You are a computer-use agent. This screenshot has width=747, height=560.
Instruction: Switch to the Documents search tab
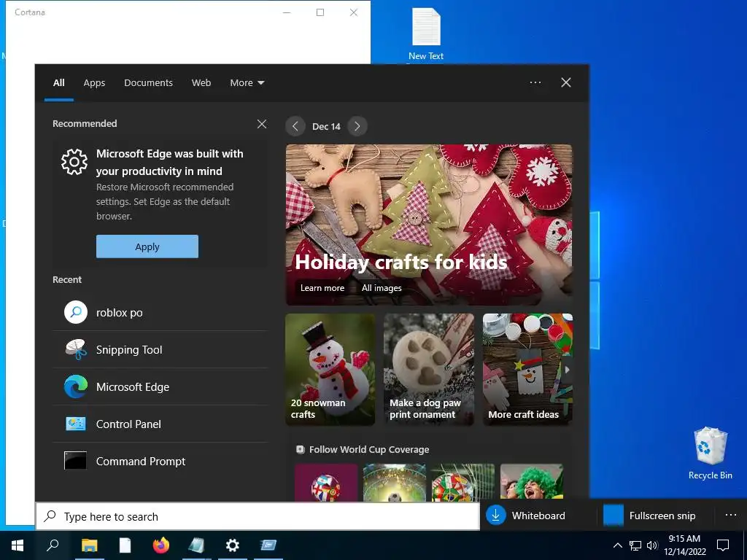(x=148, y=83)
